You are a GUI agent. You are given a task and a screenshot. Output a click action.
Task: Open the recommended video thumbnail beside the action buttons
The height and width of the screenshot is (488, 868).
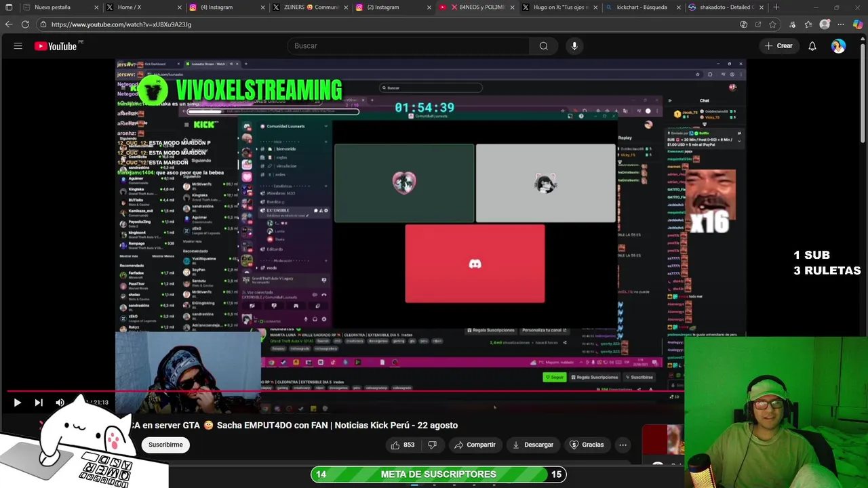(x=663, y=439)
